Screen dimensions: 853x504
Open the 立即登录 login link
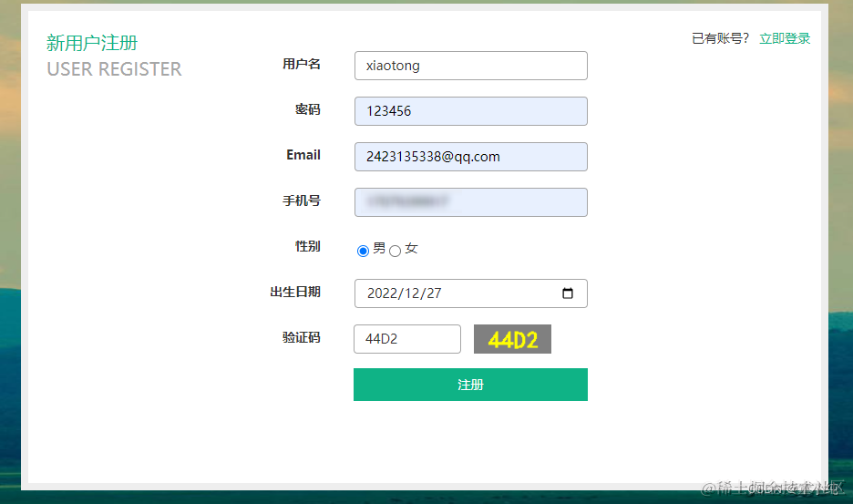click(x=785, y=38)
